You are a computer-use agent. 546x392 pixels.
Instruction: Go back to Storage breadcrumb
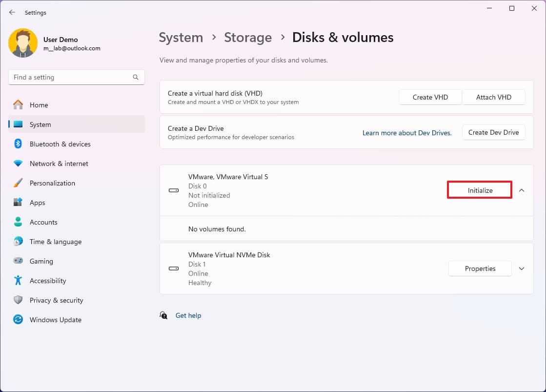click(x=248, y=37)
